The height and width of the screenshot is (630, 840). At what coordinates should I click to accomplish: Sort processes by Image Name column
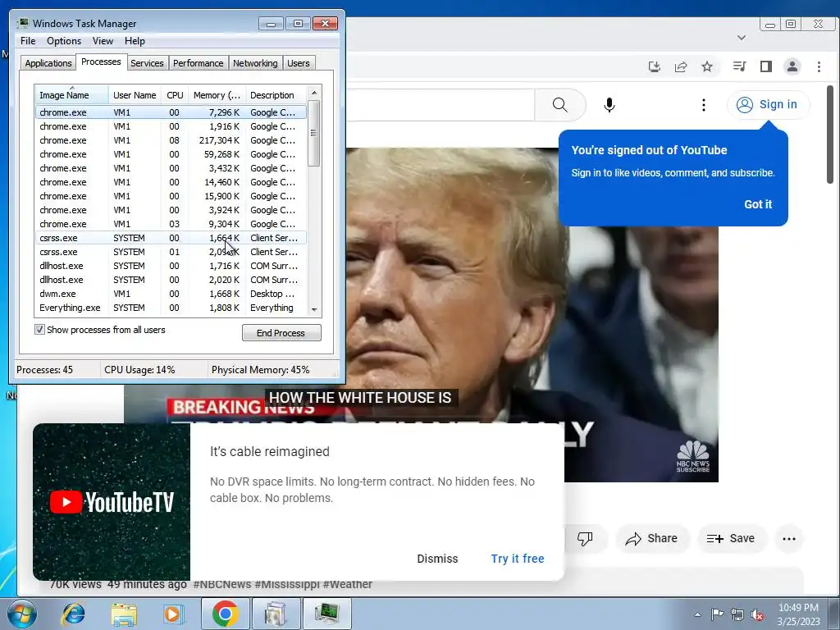(71, 95)
